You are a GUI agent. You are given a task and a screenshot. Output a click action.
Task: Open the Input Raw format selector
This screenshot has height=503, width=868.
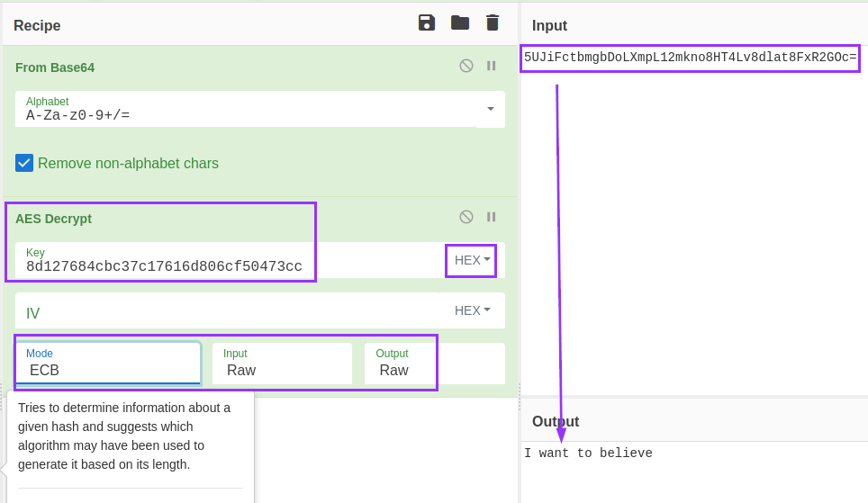click(282, 363)
